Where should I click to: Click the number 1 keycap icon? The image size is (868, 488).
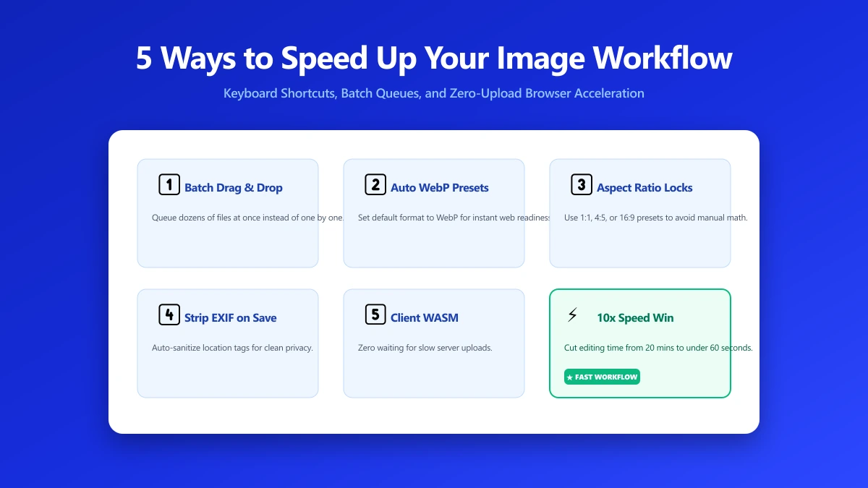169,185
